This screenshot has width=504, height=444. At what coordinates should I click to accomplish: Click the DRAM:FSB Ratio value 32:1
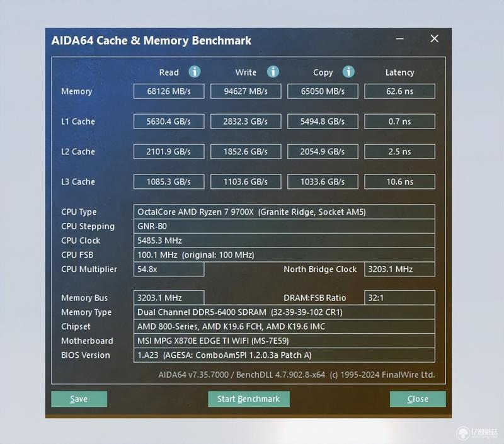coord(399,298)
